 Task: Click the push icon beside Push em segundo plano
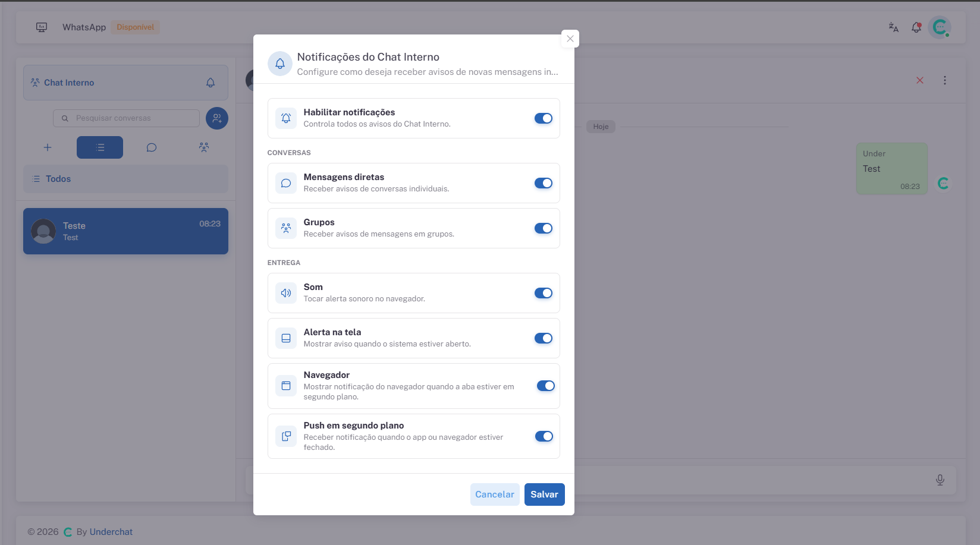click(x=286, y=436)
